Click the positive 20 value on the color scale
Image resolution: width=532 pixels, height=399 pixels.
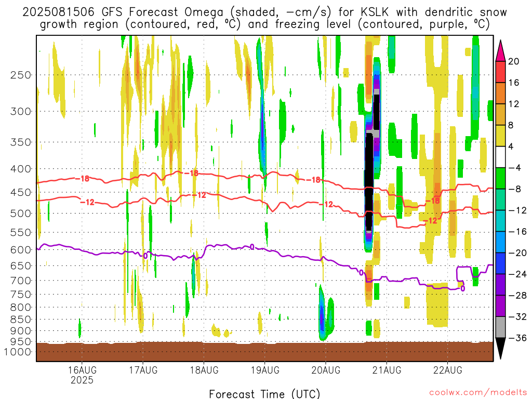[x=514, y=61]
